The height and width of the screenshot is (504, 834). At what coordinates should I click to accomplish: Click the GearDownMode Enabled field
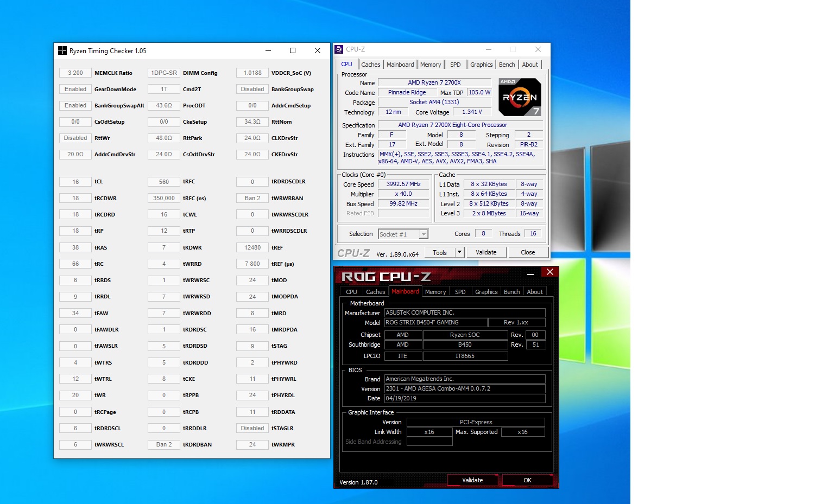[x=75, y=89]
